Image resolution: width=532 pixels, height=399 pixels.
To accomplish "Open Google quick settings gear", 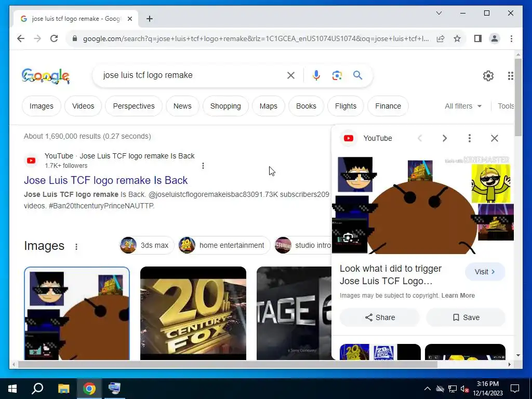I will click(488, 76).
